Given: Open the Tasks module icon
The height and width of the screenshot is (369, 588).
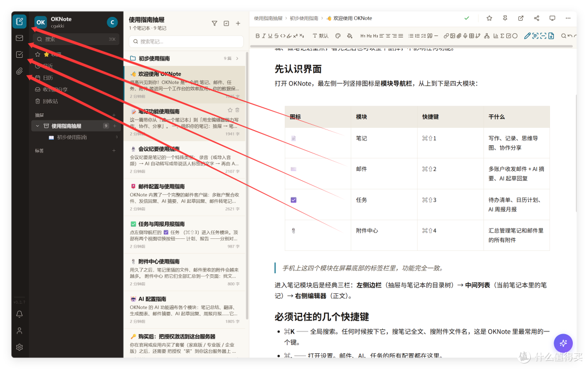Looking at the screenshot, I should tap(20, 54).
